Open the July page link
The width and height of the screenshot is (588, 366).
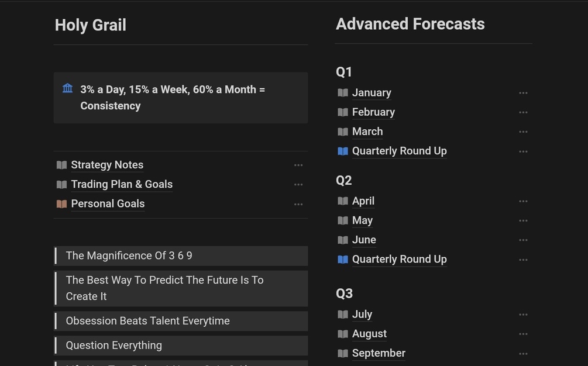[362, 315]
